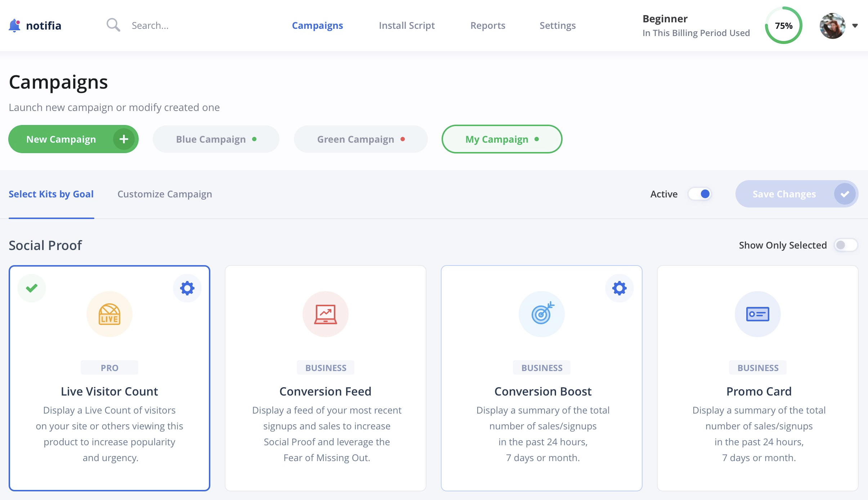Expand the user profile dropdown arrow
Viewport: 868px width, 500px height.
[x=855, y=26]
